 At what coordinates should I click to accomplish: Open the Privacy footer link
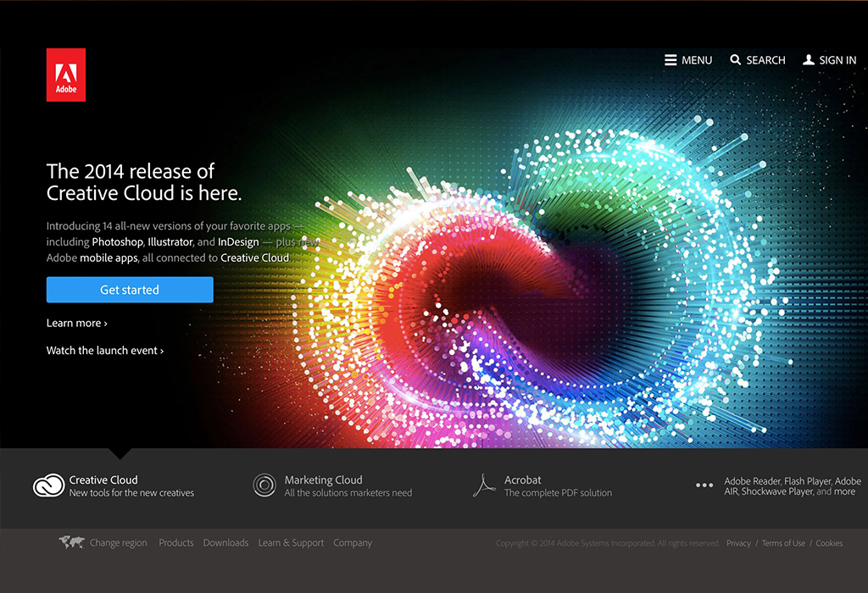pyautogui.click(x=738, y=543)
